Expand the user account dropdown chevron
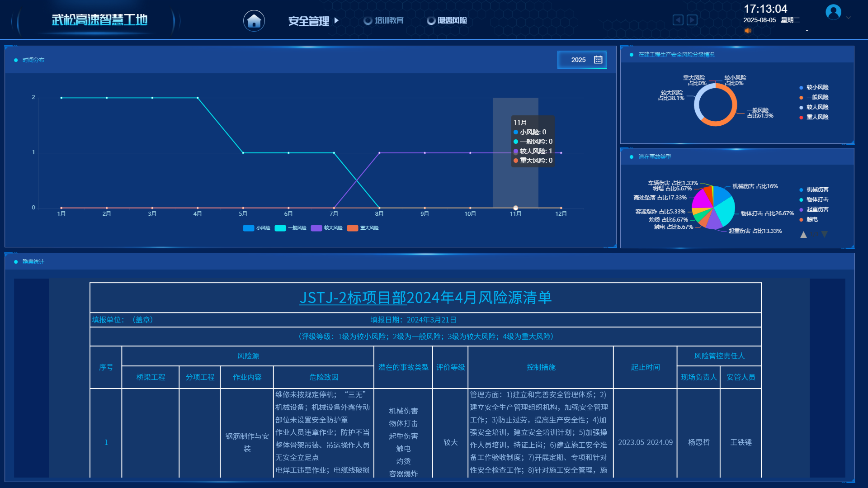 [849, 18]
